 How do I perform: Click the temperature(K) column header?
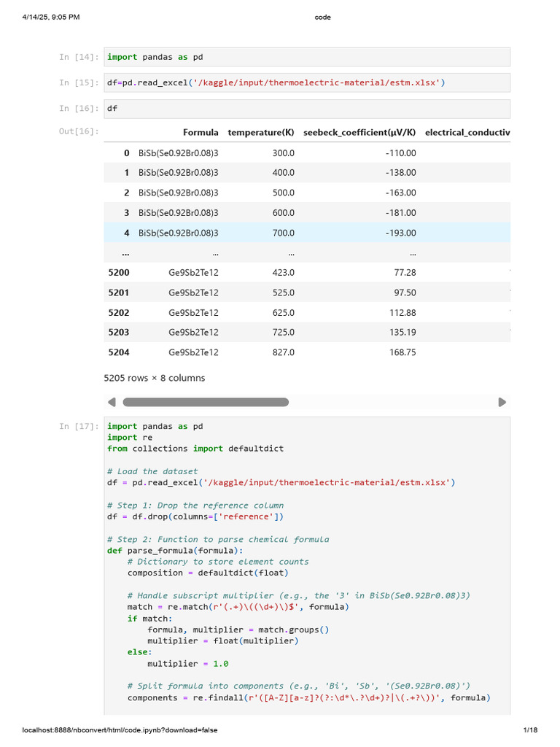coord(261,133)
